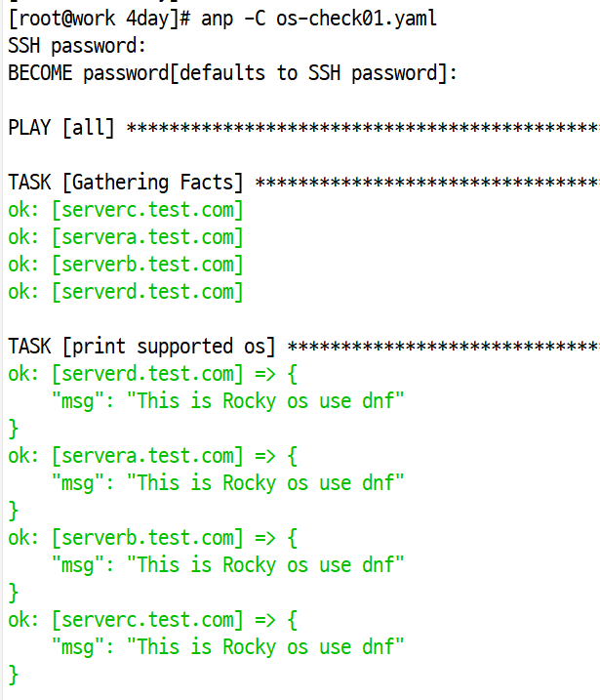Click msg text below serverc result

tap(228, 647)
